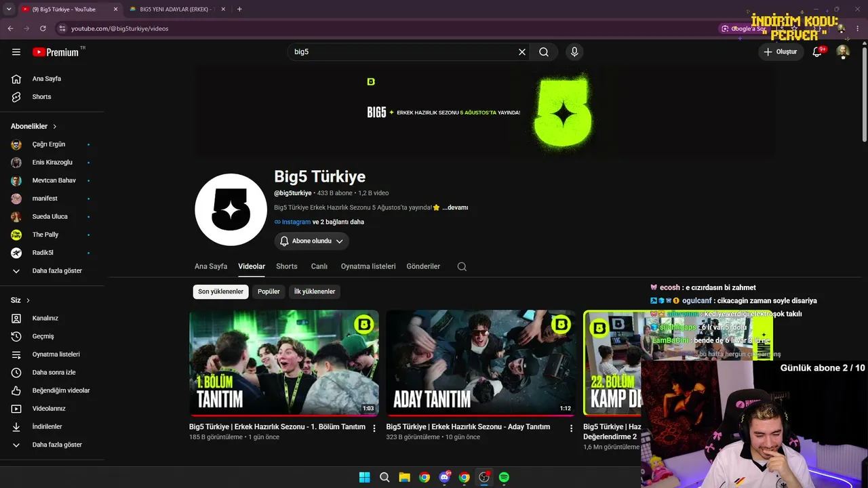This screenshot has height=488, width=868.
Task: Go to the YouTube Premium logo home
Action: pyautogui.click(x=56, y=52)
